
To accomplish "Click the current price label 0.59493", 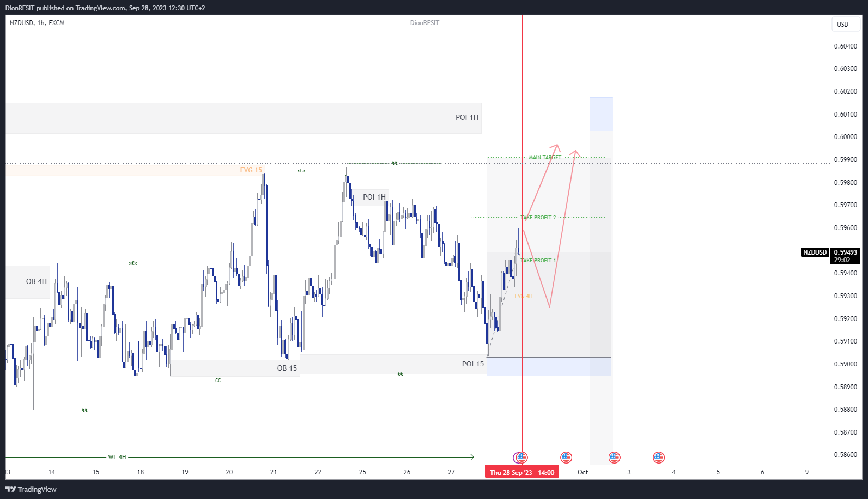I will (x=846, y=252).
